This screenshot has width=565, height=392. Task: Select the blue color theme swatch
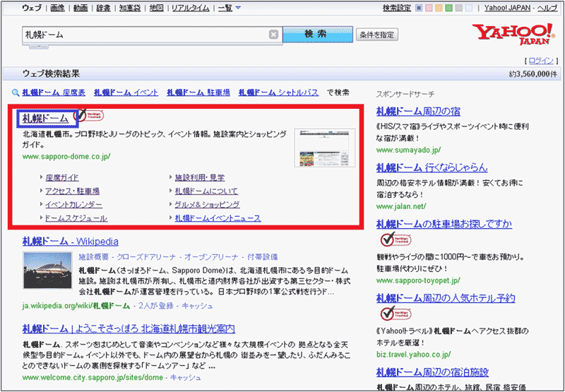pyautogui.click(x=419, y=8)
